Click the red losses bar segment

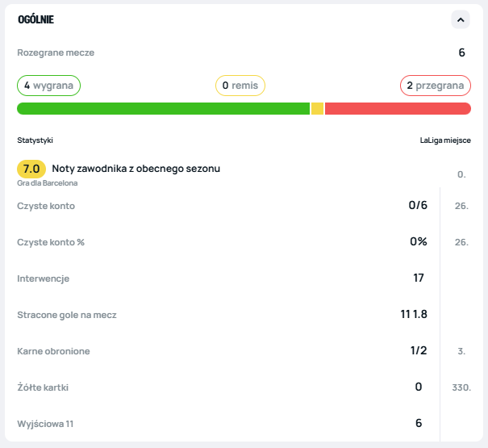click(x=398, y=109)
